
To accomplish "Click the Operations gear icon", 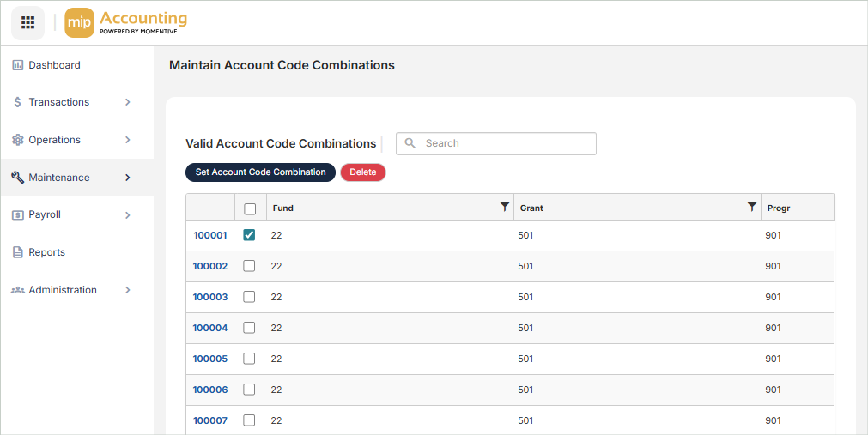I will point(17,140).
